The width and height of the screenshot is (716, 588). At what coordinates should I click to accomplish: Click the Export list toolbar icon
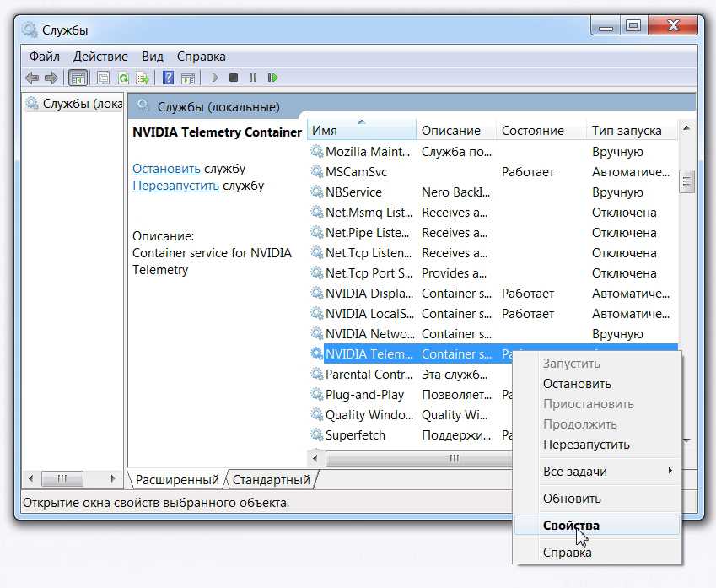click(x=143, y=78)
